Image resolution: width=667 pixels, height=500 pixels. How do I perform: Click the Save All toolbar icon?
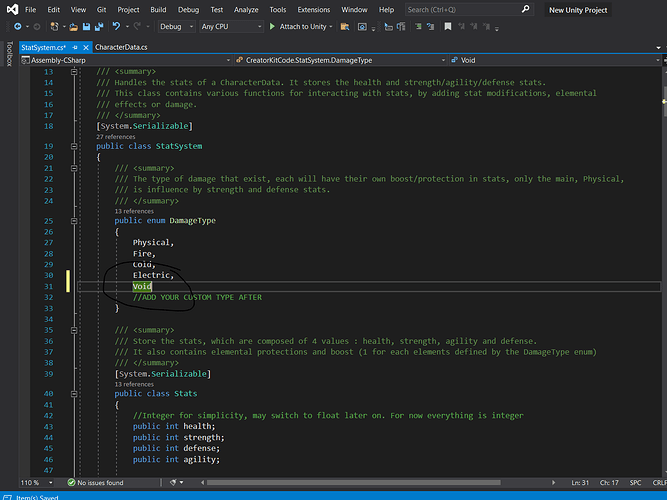(x=100, y=26)
